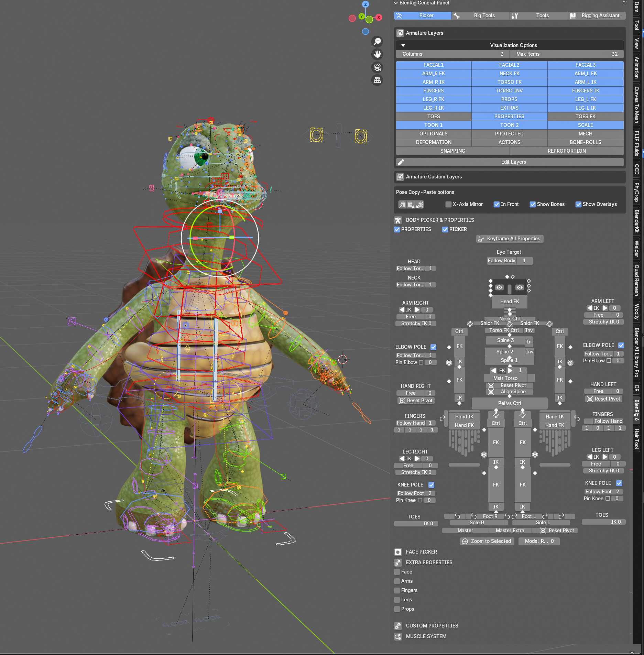Click the Pelivs Ctrl picker button
The image size is (644, 655).
click(510, 403)
